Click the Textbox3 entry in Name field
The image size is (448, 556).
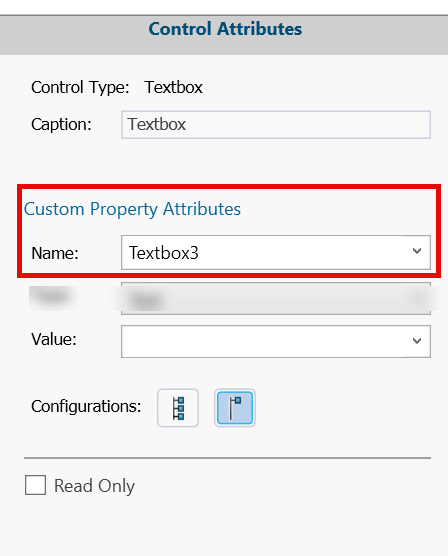coord(164,253)
